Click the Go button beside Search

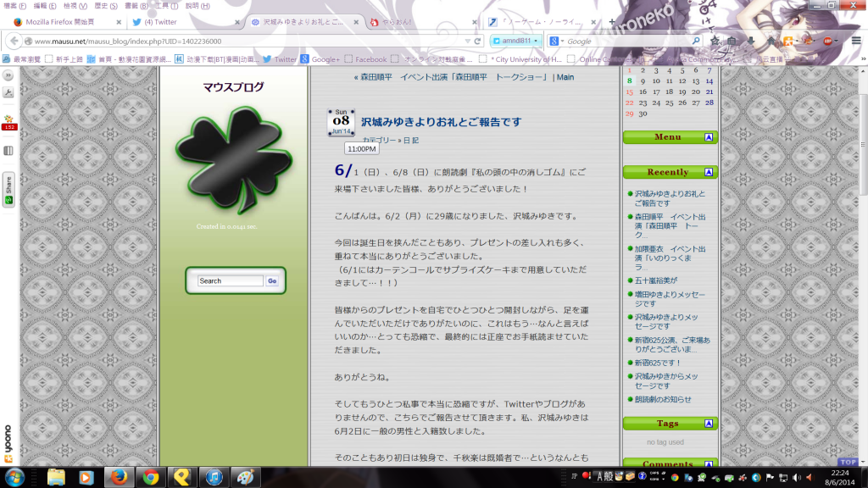point(272,280)
